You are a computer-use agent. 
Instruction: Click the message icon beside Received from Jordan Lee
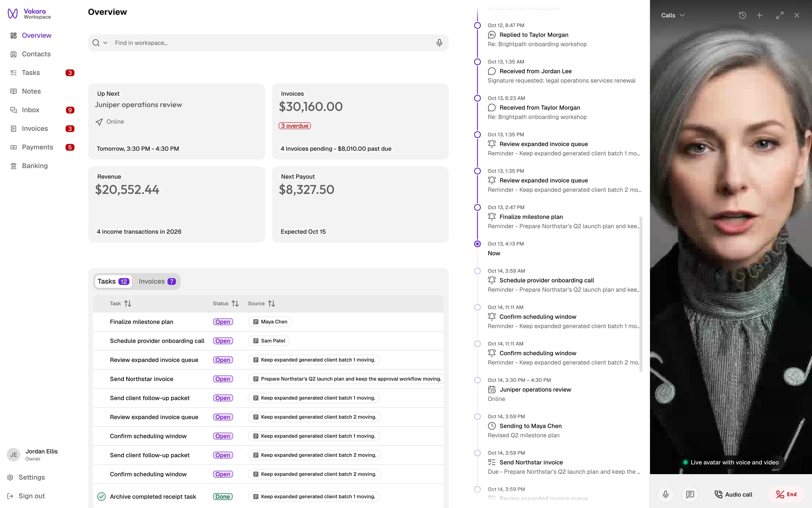tap(492, 71)
